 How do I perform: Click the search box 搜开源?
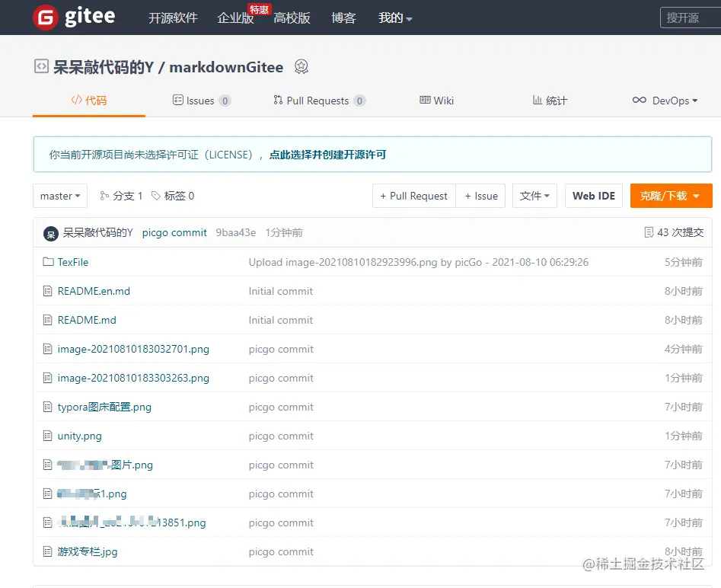[x=691, y=18]
